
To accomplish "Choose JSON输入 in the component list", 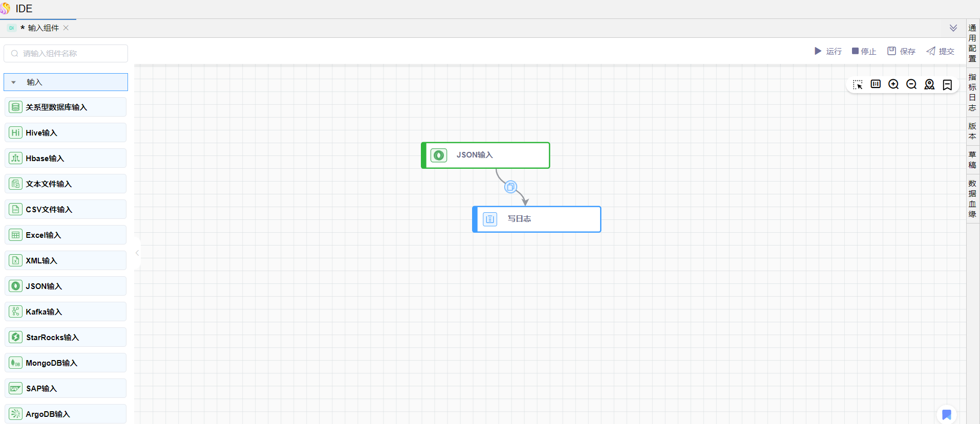I will click(x=66, y=286).
